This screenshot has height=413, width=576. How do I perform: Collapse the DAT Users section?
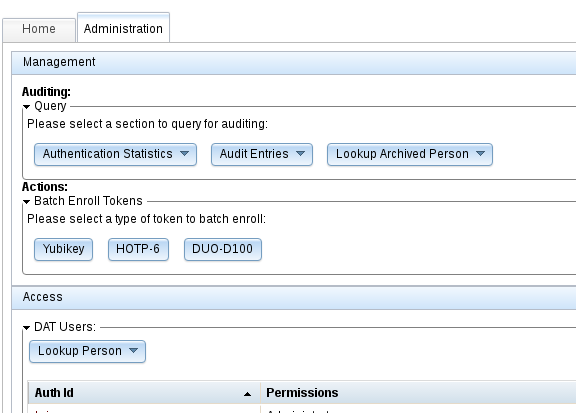[26, 327]
